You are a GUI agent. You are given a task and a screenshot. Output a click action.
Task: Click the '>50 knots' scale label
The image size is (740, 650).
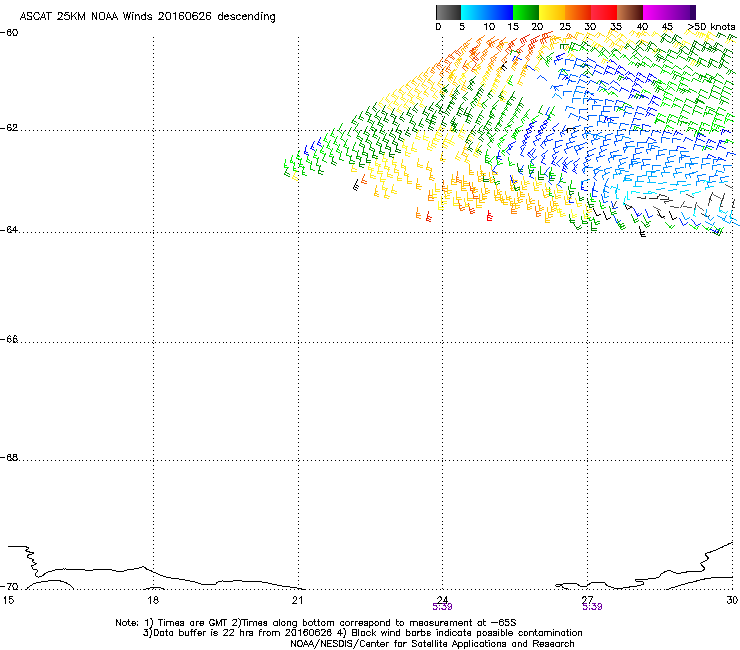[x=711, y=27]
